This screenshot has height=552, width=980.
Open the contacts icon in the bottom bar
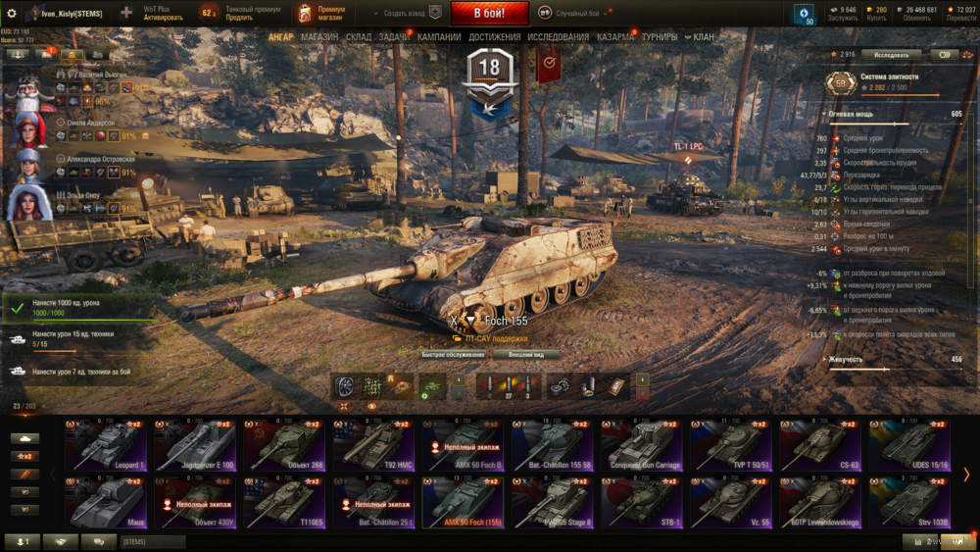coord(23,541)
